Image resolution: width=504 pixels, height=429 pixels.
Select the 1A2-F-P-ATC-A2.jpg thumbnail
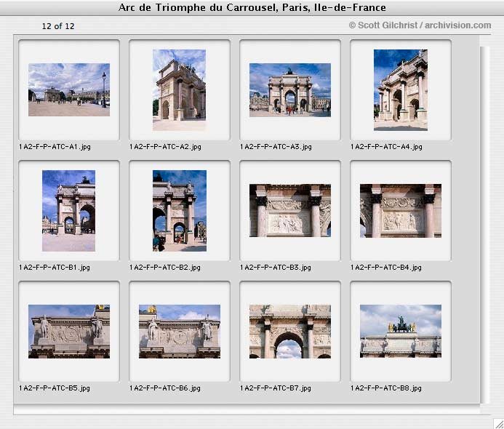pyautogui.click(x=180, y=89)
